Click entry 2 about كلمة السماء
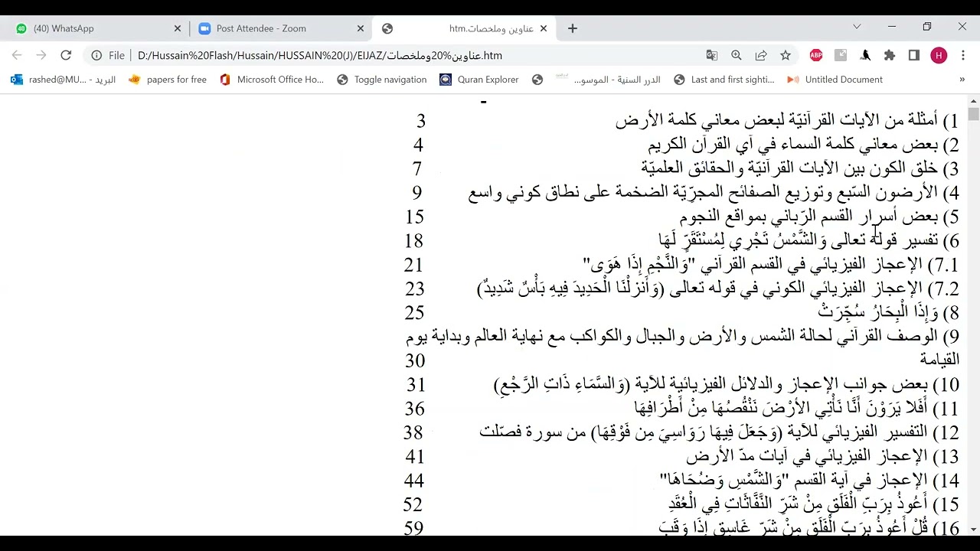This screenshot has height=551, width=980. tap(803, 145)
